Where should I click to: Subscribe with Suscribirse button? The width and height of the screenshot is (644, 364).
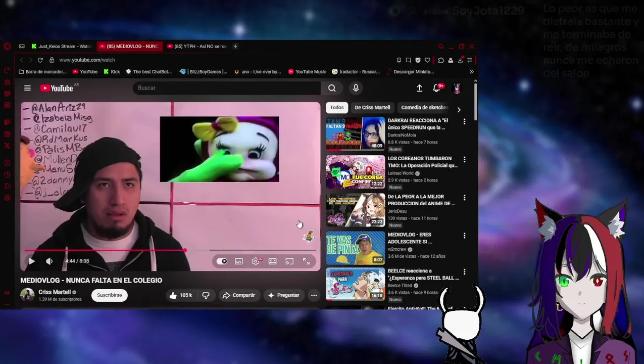pyautogui.click(x=110, y=295)
